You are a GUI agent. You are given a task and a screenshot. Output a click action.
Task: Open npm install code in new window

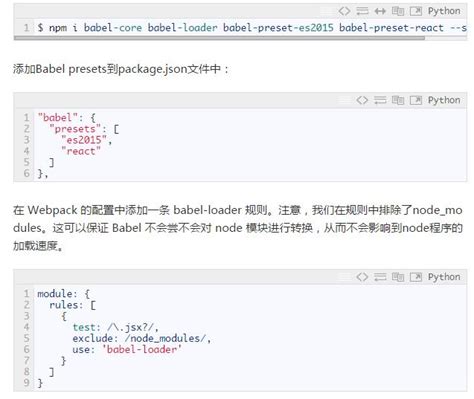(416, 11)
